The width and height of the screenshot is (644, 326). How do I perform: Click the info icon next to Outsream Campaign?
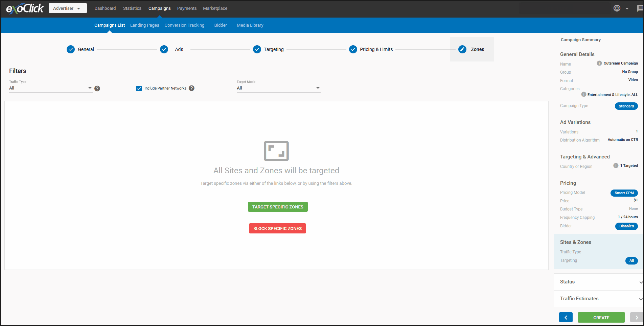pyautogui.click(x=599, y=63)
